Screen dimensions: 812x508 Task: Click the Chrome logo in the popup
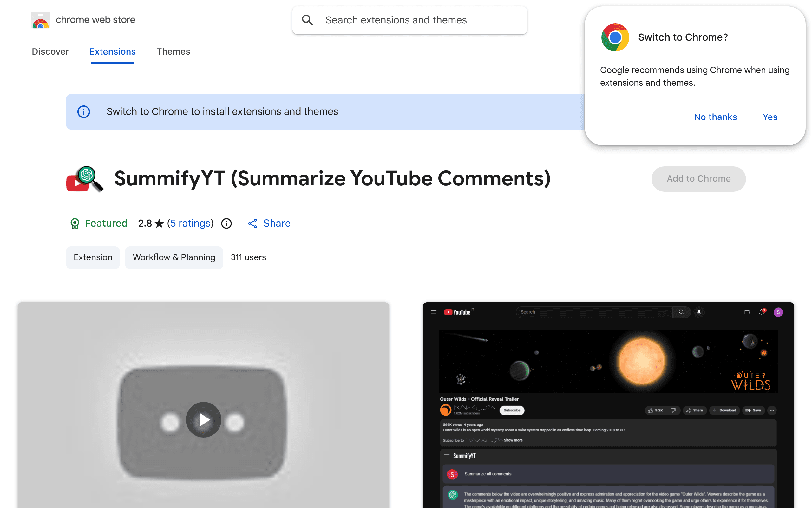pyautogui.click(x=615, y=37)
